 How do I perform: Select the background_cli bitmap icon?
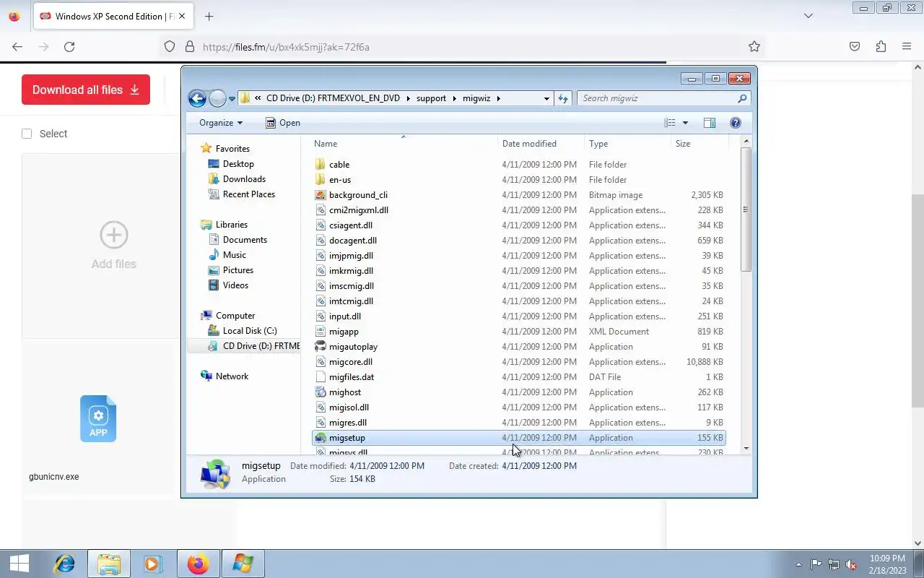(x=321, y=195)
